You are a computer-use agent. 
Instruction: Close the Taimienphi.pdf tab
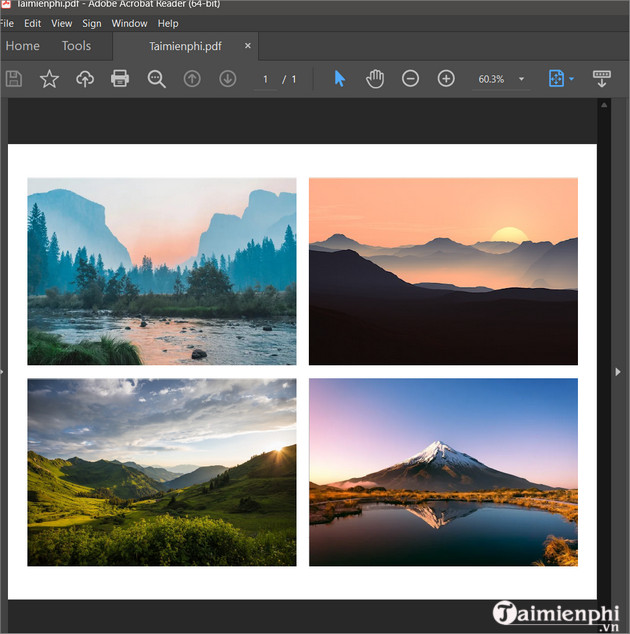(x=248, y=46)
